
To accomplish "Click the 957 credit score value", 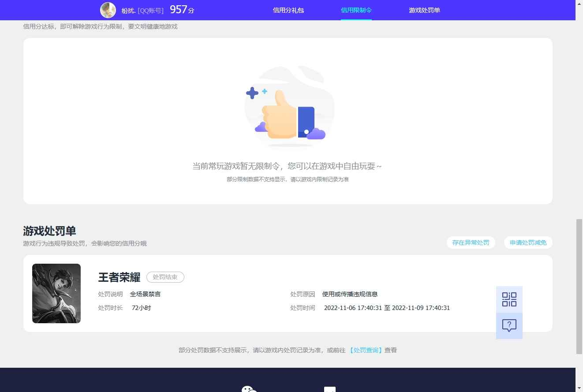I will click(x=179, y=10).
